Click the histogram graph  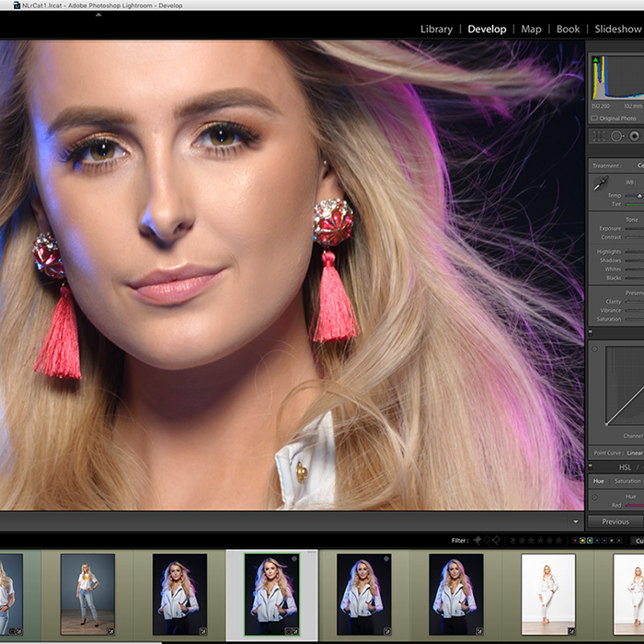pyautogui.click(x=617, y=77)
